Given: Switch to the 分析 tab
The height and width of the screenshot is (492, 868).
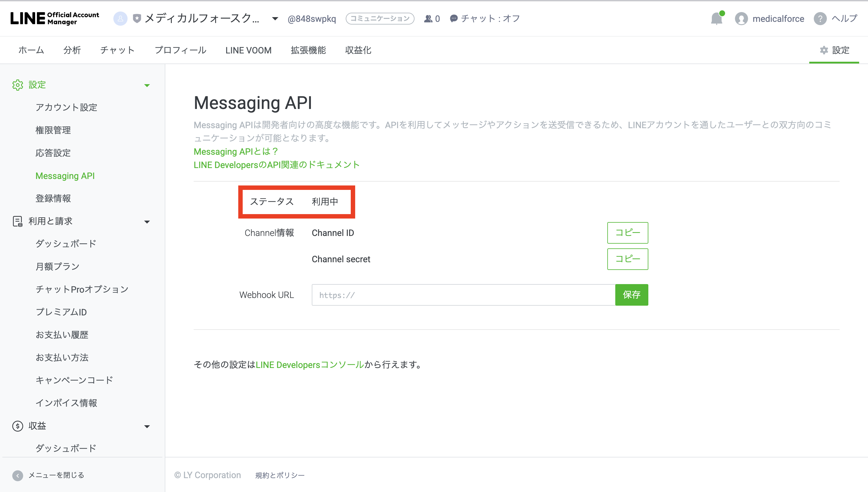Looking at the screenshot, I should click(x=72, y=50).
